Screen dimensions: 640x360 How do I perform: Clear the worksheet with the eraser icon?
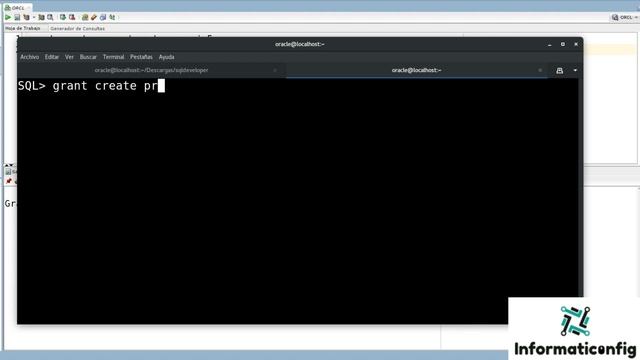click(93, 17)
